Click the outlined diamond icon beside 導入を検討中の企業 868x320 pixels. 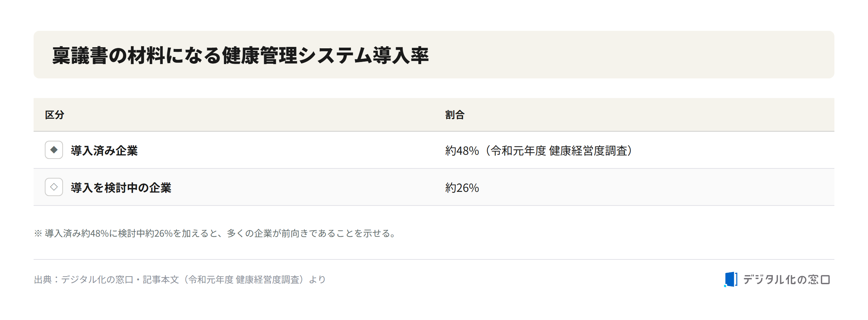click(x=54, y=187)
